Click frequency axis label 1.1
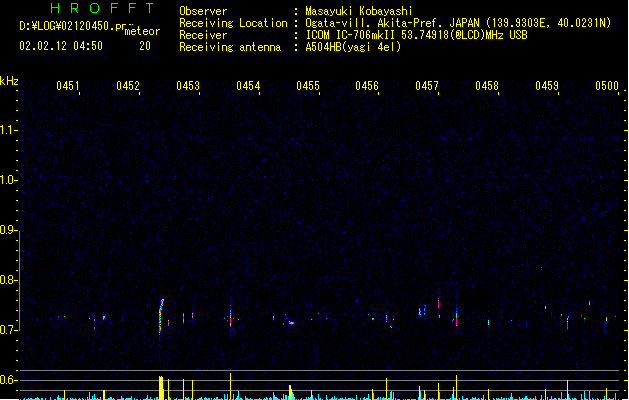629x400 pixels. (8, 130)
